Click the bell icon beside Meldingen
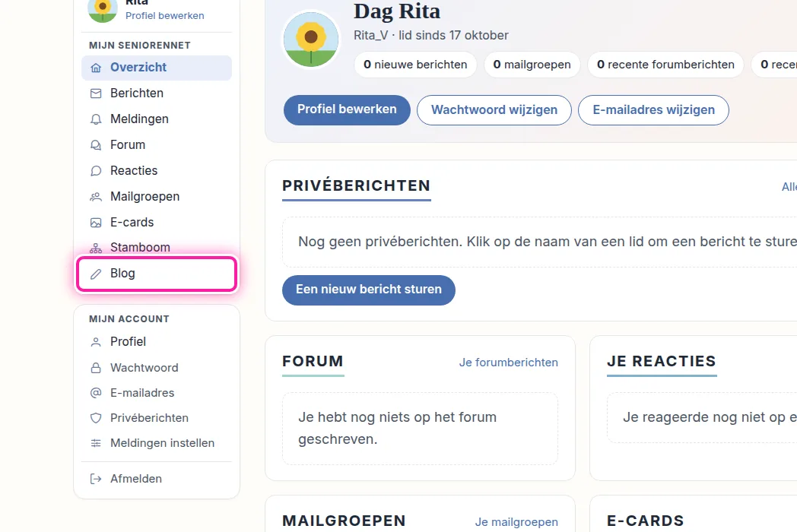797x532 pixels. (x=96, y=119)
